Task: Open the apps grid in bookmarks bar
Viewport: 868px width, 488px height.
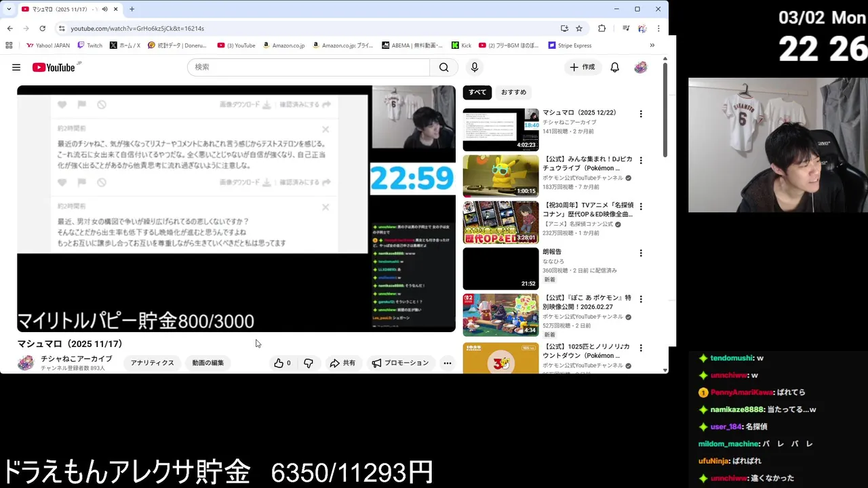Action: pos(9,45)
